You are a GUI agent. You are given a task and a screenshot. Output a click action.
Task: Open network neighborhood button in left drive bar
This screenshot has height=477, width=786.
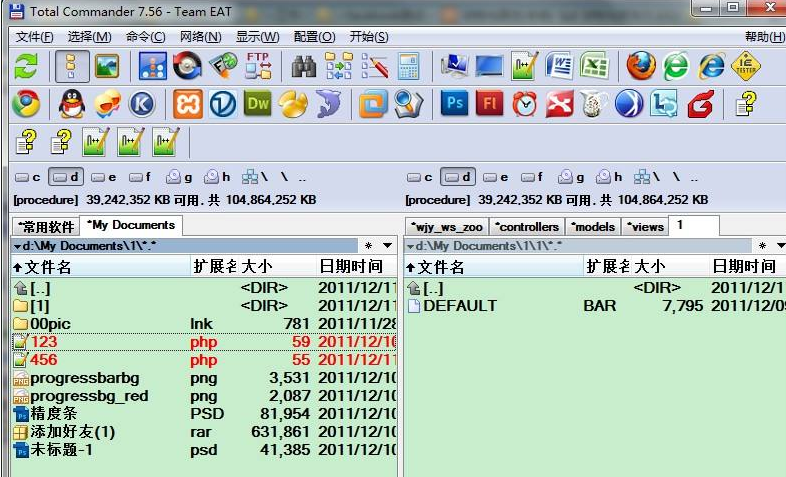[255, 177]
